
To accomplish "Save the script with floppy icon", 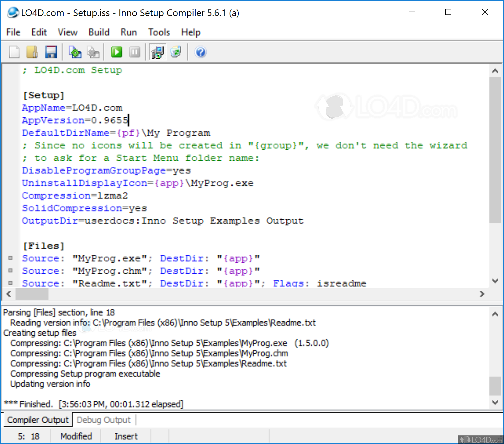I will [51, 52].
